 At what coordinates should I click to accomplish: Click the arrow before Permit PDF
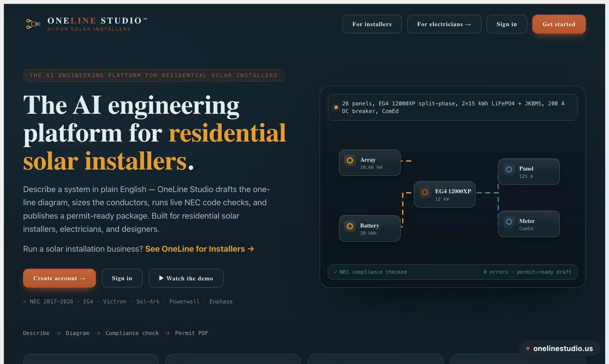coord(167,333)
